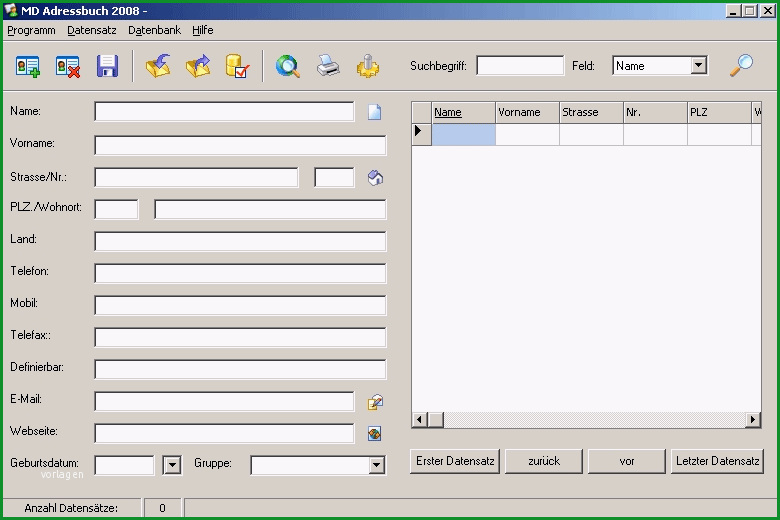Expand the Feld dropdown showing Name
This screenshot has width=780, height=520.
(698, 66)
